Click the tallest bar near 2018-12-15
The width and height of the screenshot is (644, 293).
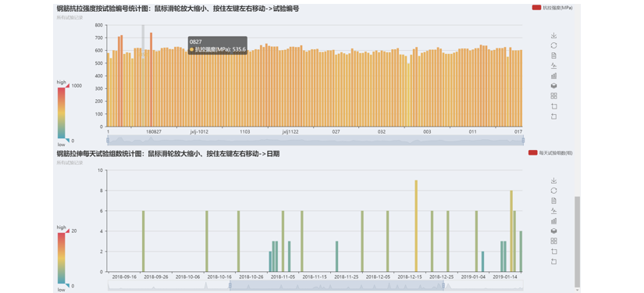pos(416,226)
